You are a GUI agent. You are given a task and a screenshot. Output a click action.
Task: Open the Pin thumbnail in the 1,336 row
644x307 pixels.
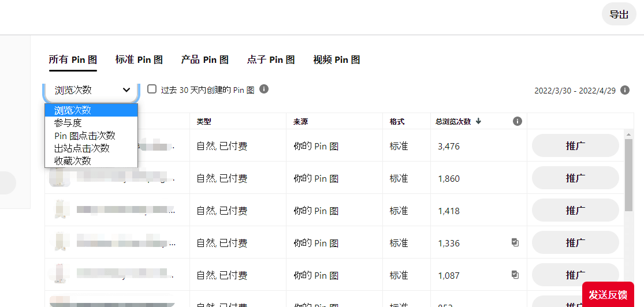(61, 242)
